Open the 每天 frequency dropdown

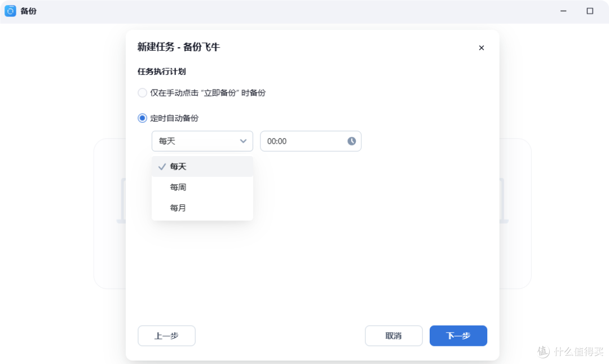202,141
